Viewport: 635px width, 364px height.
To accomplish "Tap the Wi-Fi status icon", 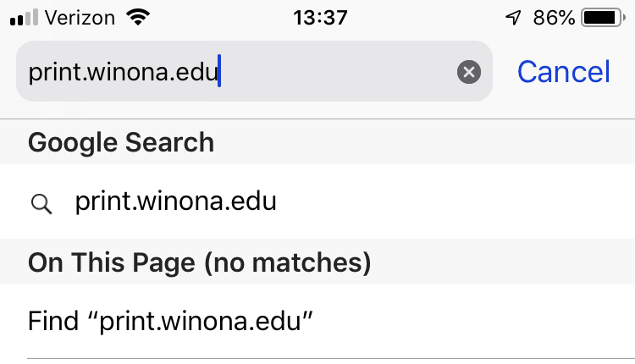I will [135, 16].
